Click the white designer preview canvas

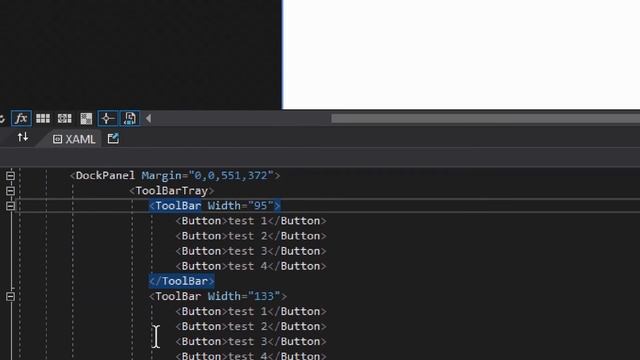(461, 54)
